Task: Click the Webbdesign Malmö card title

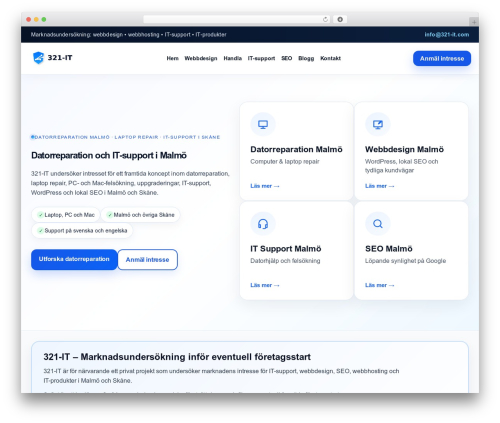Action: (x=404, y=149)
